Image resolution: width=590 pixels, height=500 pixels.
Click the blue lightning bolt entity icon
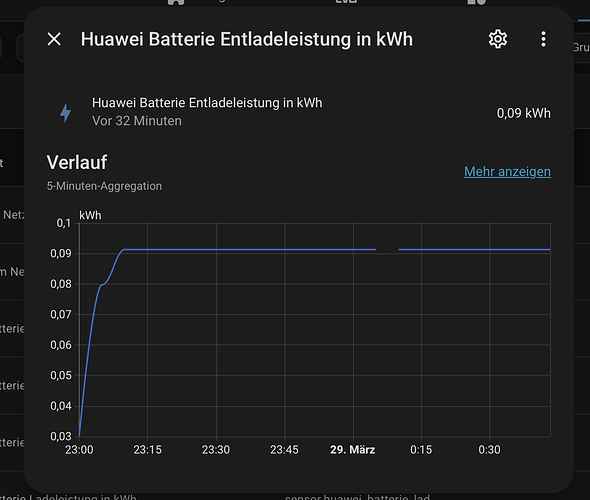click(x=65, y=112)
